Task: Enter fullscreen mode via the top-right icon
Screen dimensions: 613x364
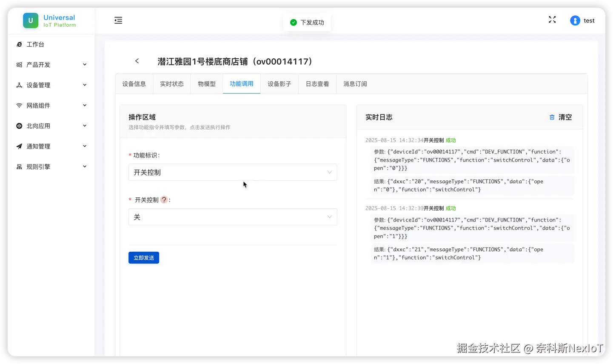Action: [552, 19]
